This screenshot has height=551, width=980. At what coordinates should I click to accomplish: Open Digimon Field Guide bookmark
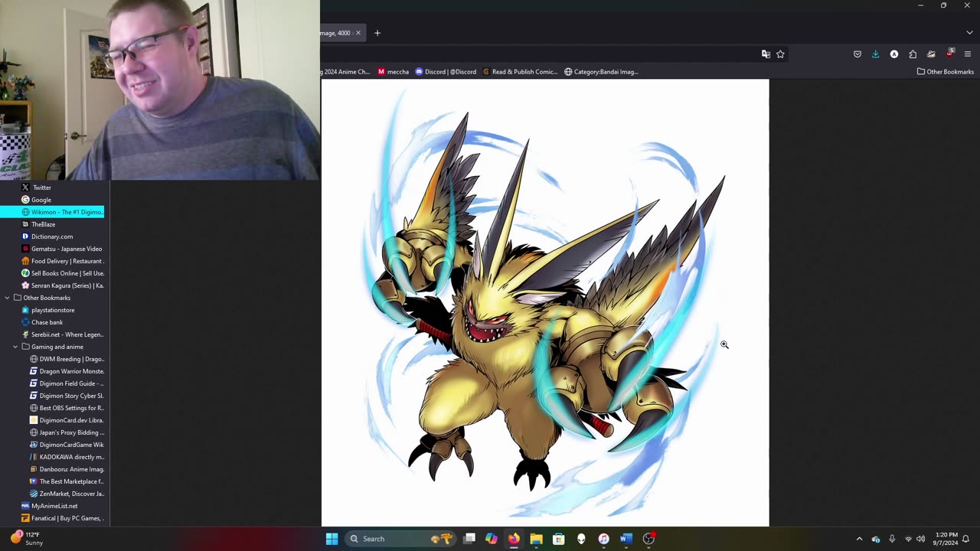click(67, 383)
